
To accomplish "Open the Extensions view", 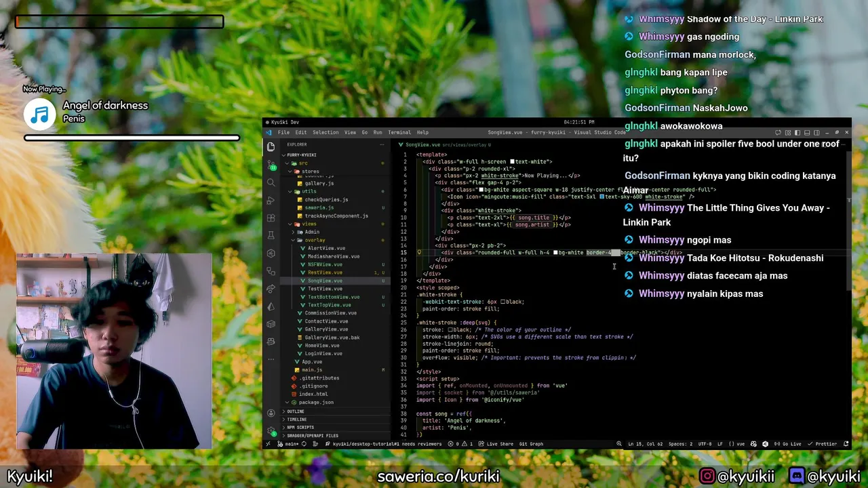I will (271, 218).
